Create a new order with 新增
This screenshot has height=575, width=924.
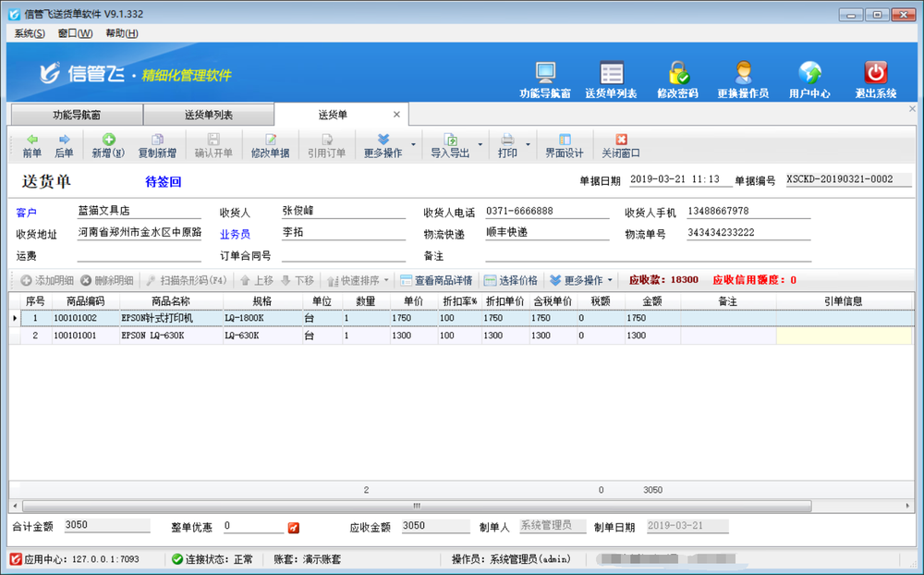point(108,146)
